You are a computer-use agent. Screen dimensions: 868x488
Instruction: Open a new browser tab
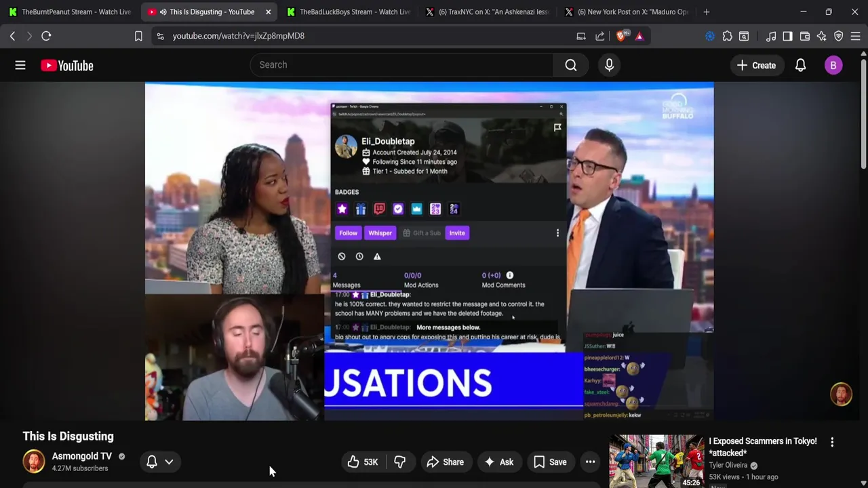(x=707, y=12)
